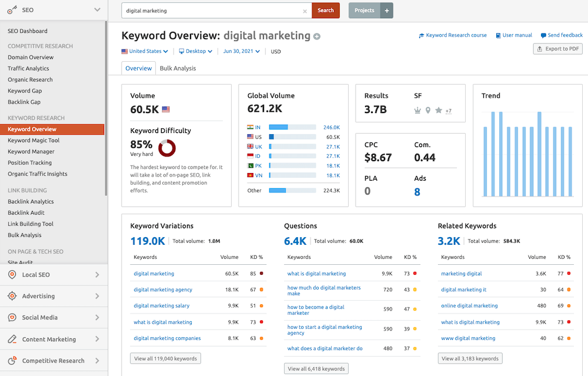This screenshot has width=588, height=376.
Task: Open Link Building Tool in sidebar
Action: pos(31,224)
